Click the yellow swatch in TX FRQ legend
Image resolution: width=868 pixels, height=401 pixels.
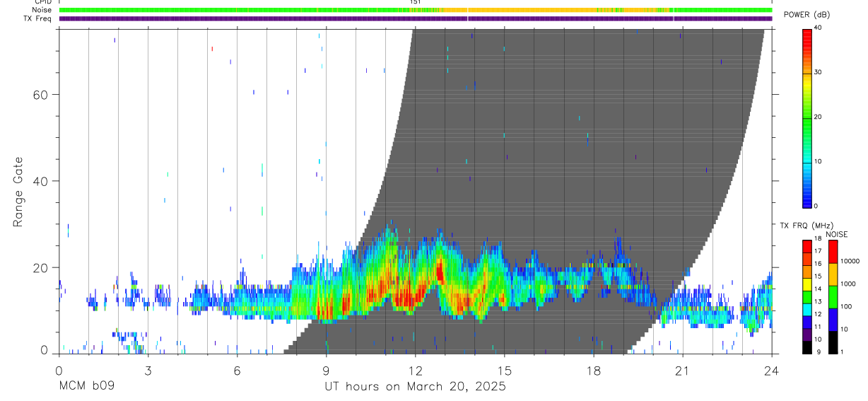pos(807,284)
